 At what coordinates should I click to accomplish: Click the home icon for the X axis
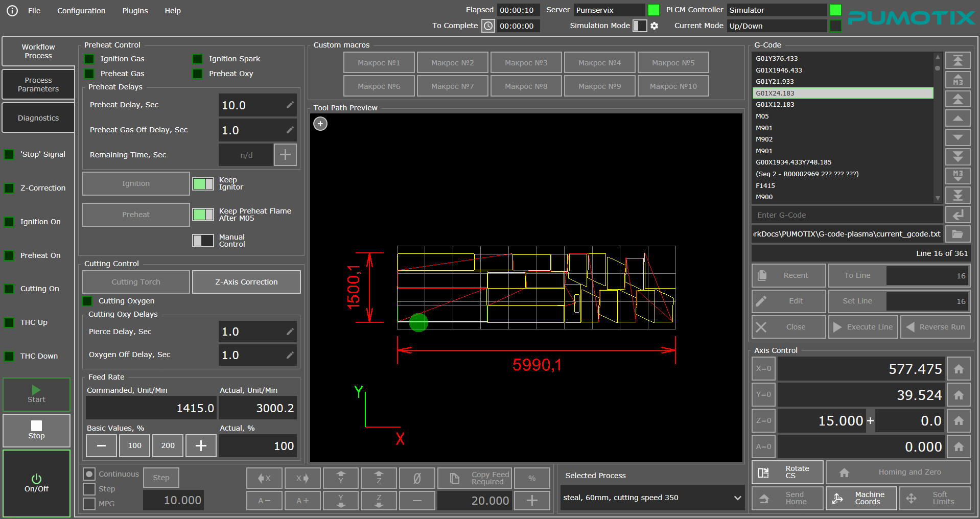pos(958,369)
